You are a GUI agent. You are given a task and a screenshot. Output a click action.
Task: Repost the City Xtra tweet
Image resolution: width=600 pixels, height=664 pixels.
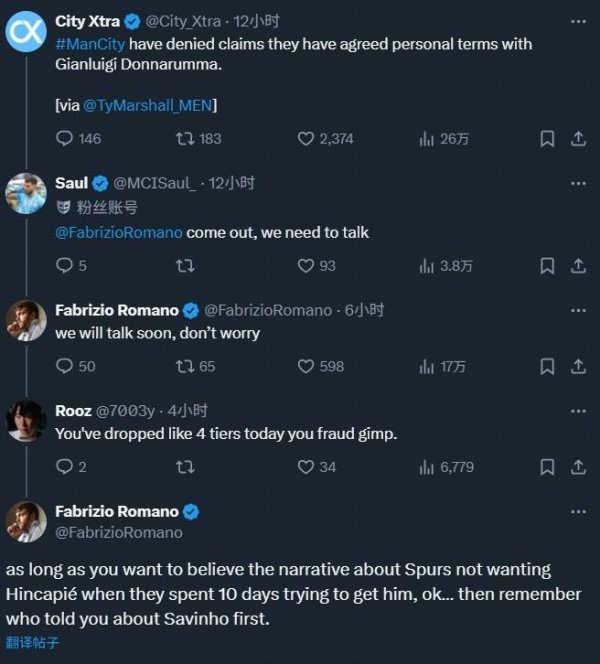coord(185,139)
